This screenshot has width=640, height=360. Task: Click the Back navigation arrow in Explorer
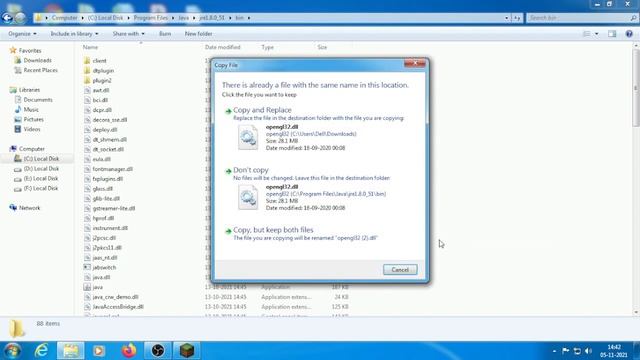click(7, 18)
